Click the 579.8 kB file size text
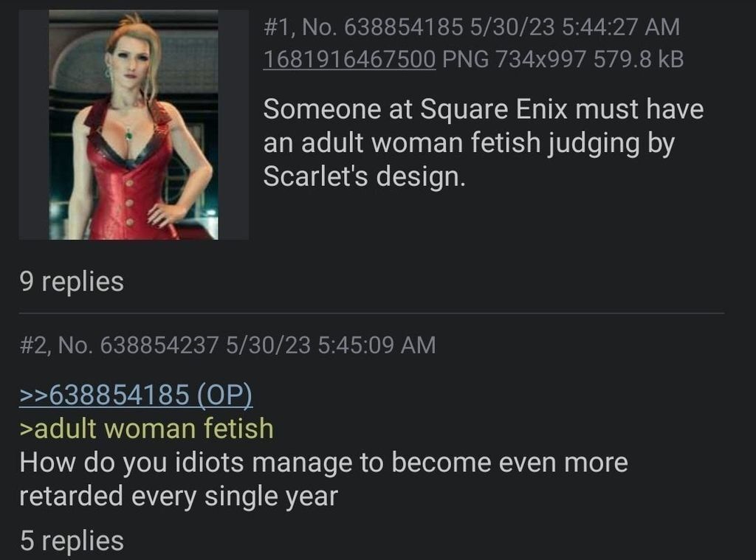Viewport: 756px width, 560px height. click(639, 59)
